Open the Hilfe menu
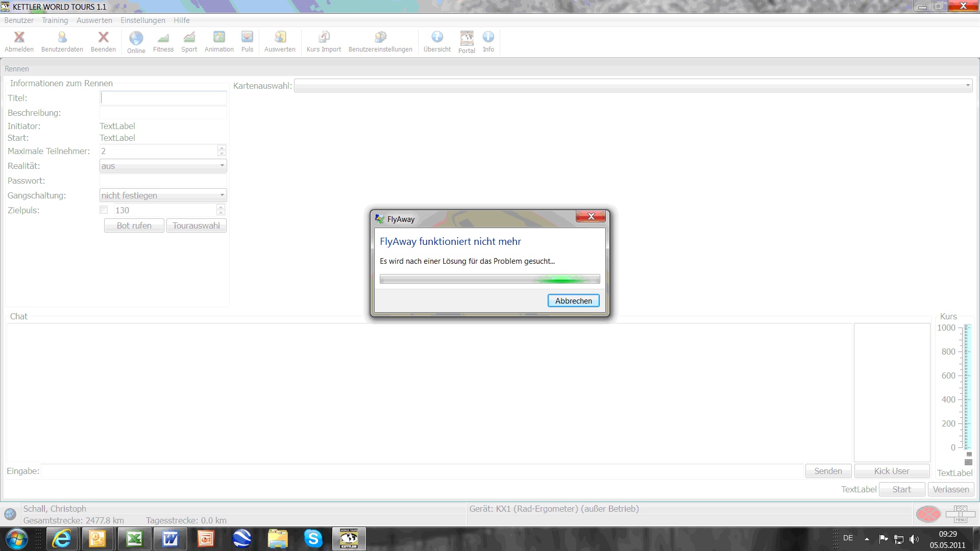 coord(181,20)
